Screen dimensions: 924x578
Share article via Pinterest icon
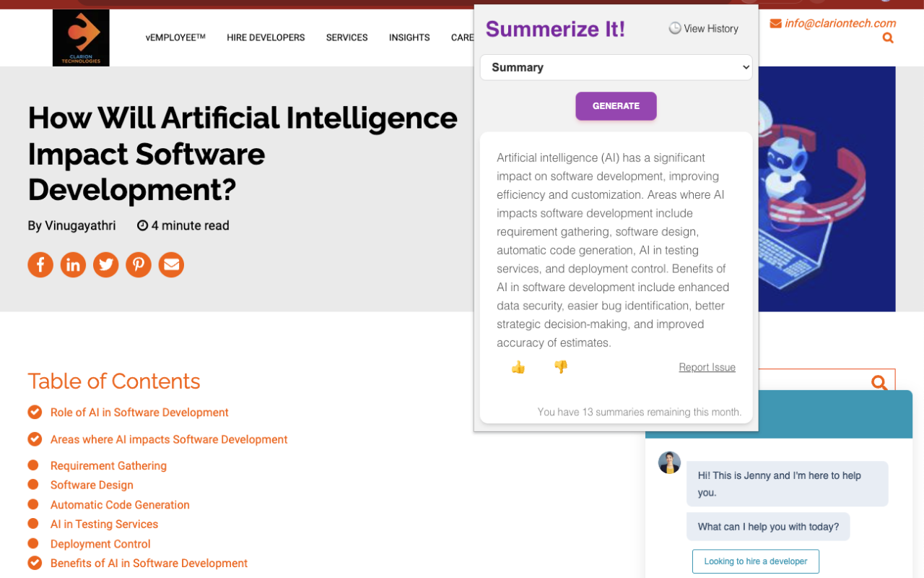(139, 264)
